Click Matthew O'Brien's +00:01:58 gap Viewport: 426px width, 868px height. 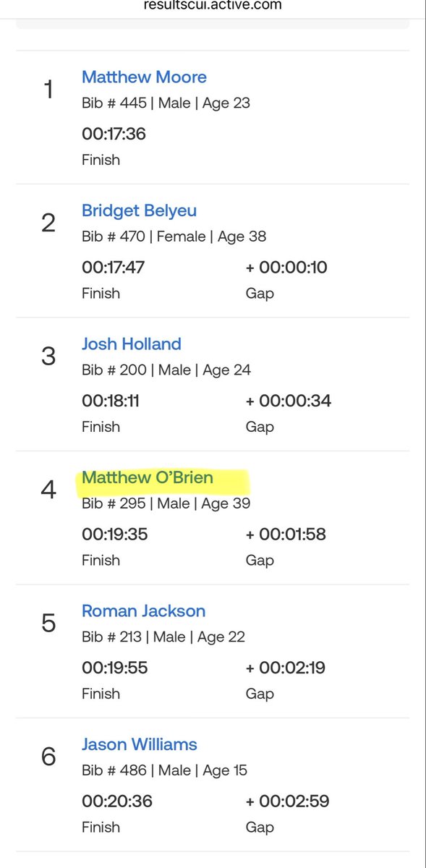[x=286, y=535]
